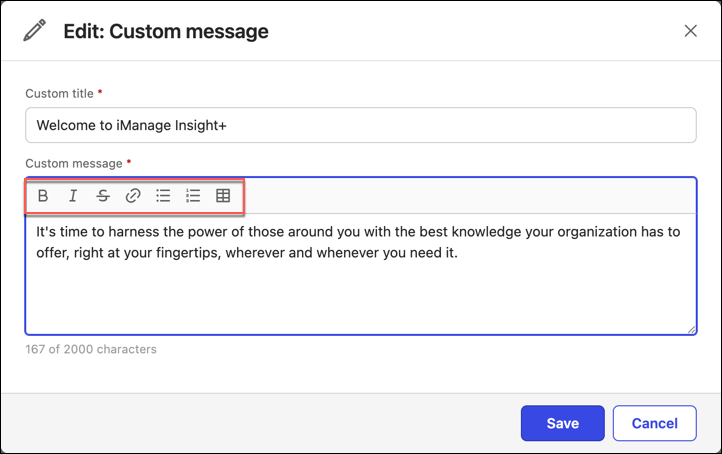Click the 'Custom title' field label

click(x=59, y=93)
